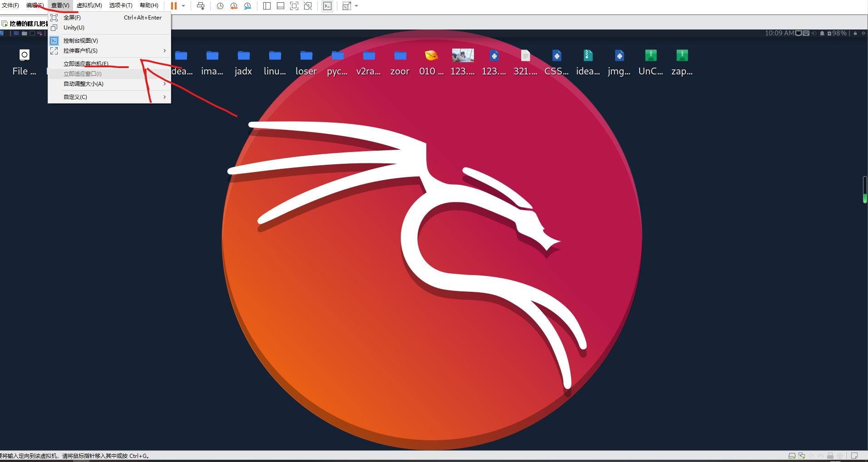Click the 98% battery indicator

pyautogui.click(x=837, y=33)
